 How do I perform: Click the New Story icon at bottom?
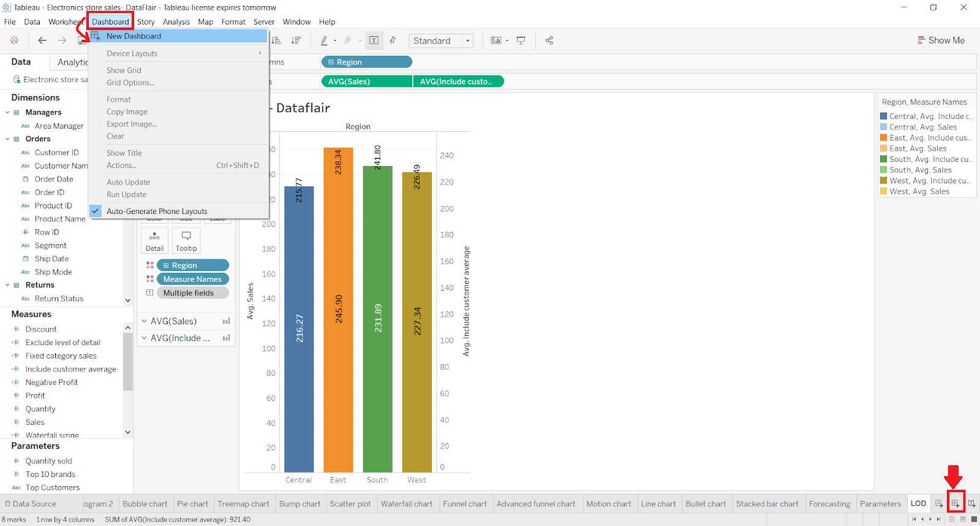971,504
